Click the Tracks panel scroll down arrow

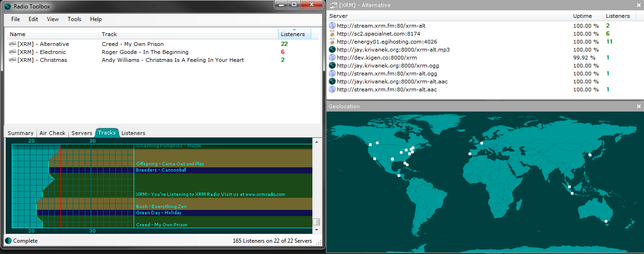(317, 231)
